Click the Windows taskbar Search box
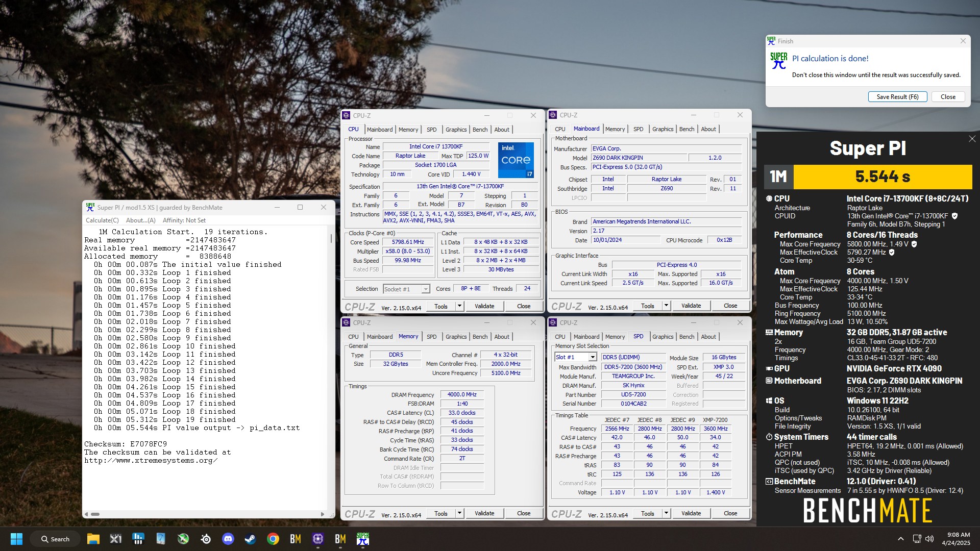980x551 pixels. (55, 539)
